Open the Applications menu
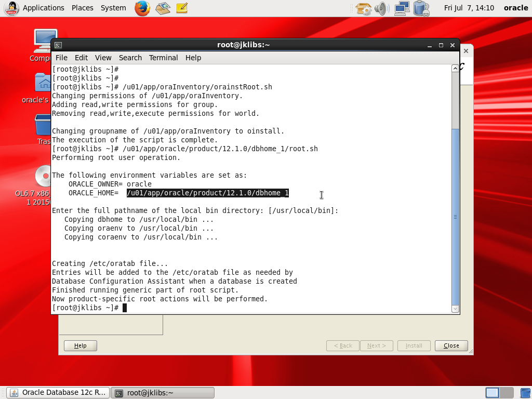 tap(44, 8)
